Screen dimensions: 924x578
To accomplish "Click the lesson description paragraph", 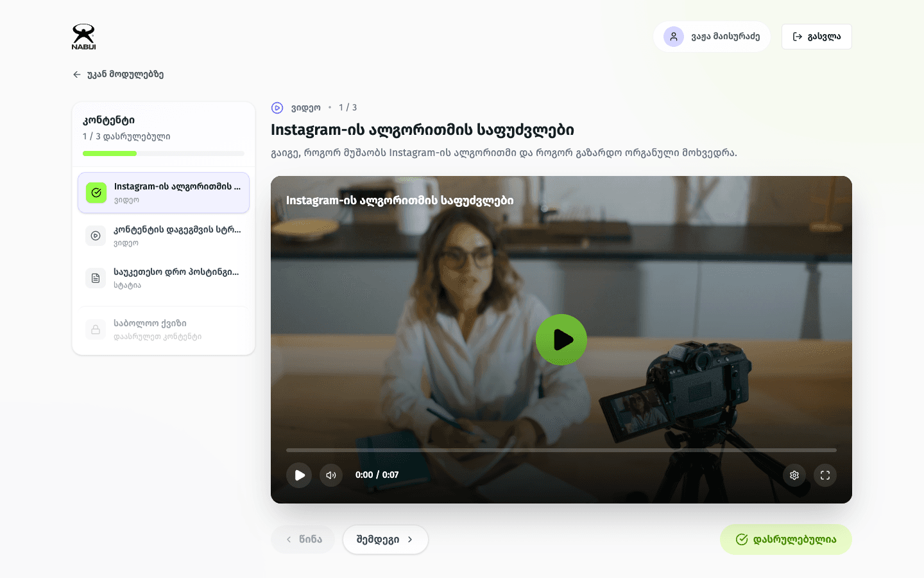I will tap(504, 153).
